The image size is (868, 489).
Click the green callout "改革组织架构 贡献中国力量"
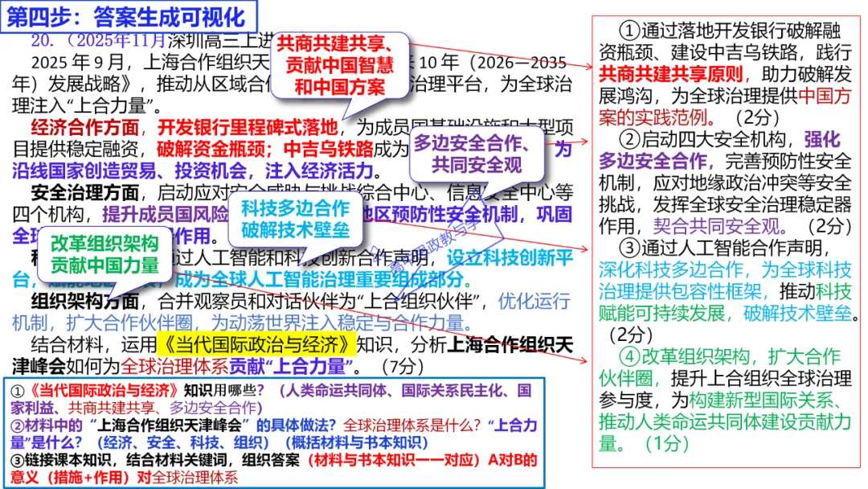[x=104, y=254]
